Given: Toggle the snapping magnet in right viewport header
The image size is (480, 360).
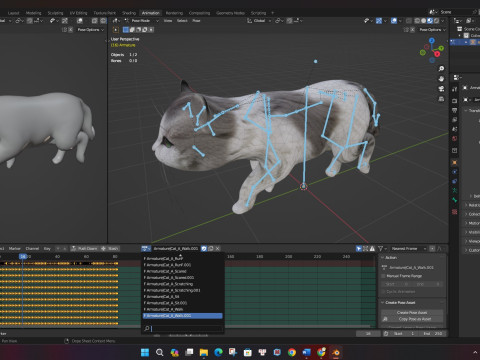Looking at the screenshot, I should [289, 21].
